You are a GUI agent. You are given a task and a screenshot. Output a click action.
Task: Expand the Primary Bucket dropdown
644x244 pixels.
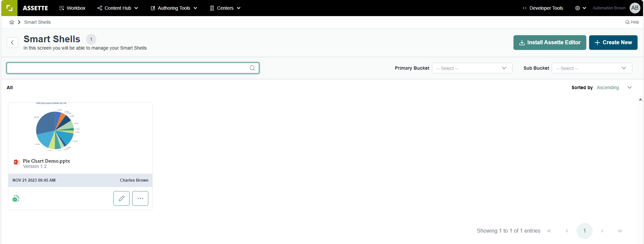tap(472, 68)
